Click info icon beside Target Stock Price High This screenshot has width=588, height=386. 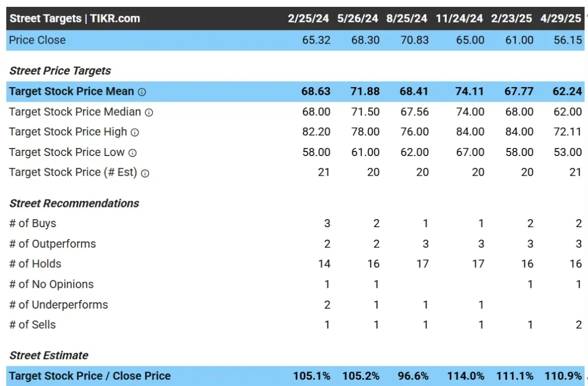[135, 132]
